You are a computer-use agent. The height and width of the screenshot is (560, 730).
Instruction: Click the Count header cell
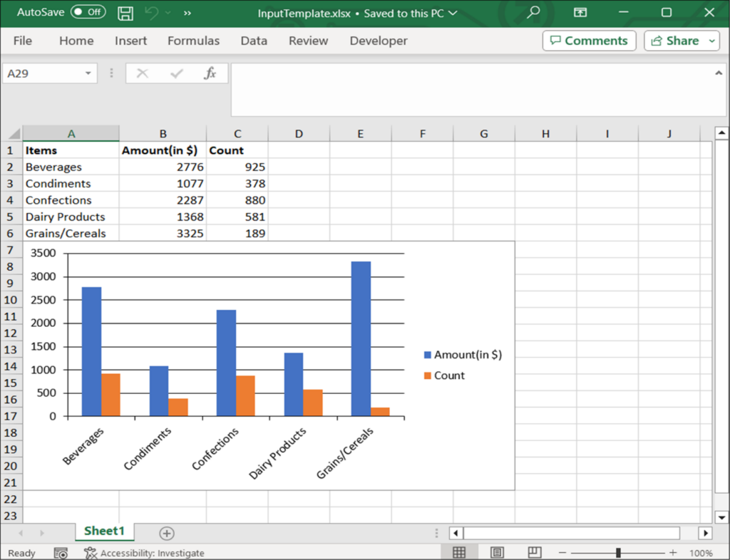pos(237,150)
